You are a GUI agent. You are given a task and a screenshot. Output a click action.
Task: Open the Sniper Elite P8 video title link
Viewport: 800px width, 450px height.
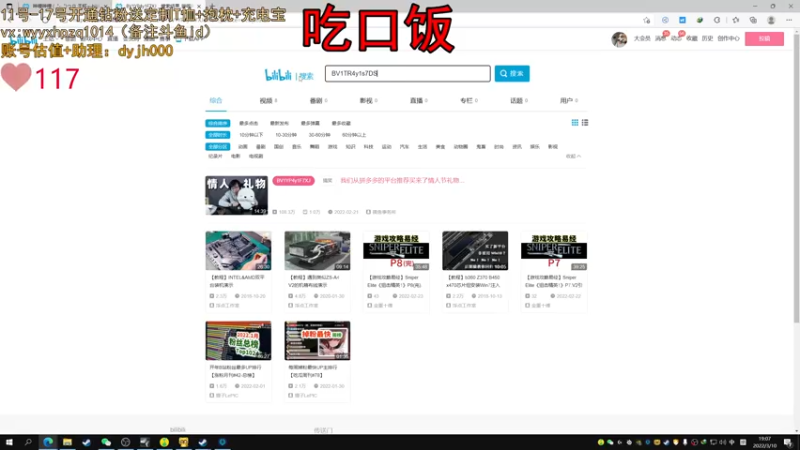[x=395, y=281]
